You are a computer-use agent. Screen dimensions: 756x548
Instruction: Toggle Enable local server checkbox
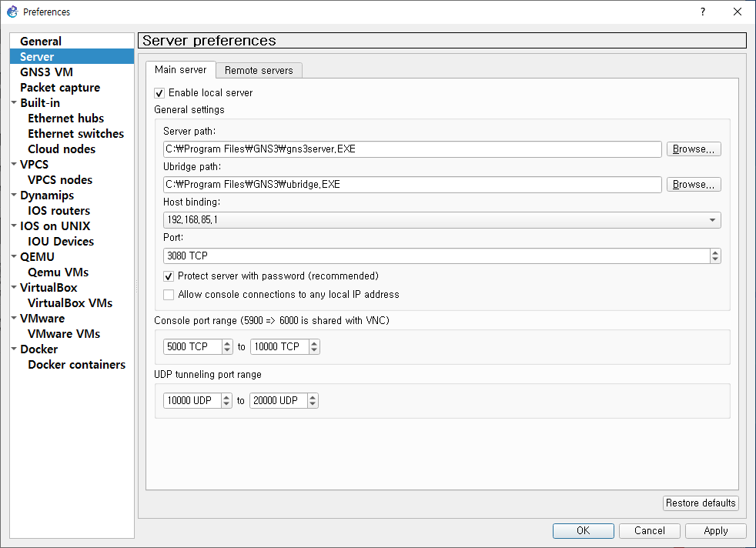click(x=159, y=93)
